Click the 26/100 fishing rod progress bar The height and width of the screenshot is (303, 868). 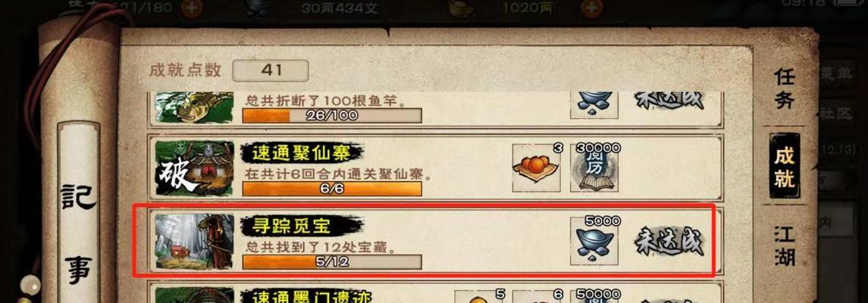click(x=332, y=116)
